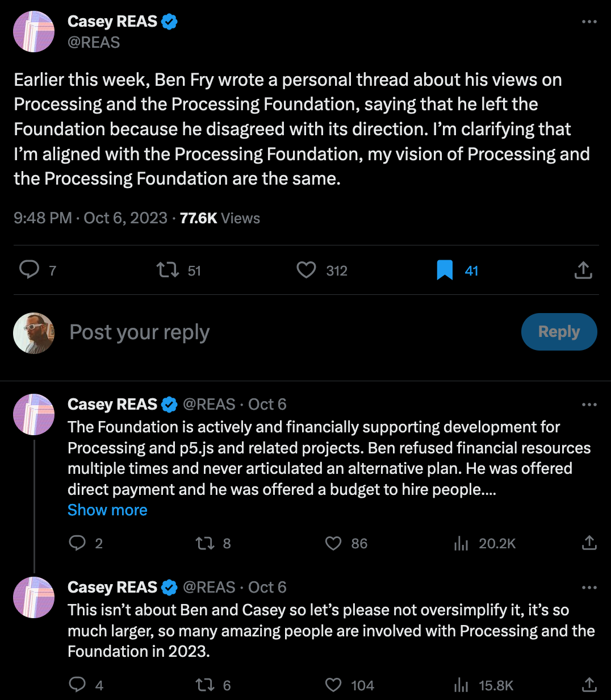Screen dimensions: 611x700
Task: Share the last reply with 15.8K views
Action: click(589, 685)
